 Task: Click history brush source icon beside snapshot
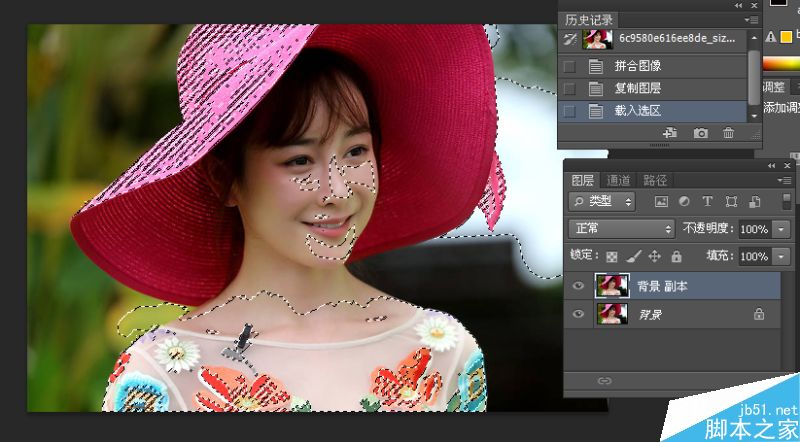(570, 39)
